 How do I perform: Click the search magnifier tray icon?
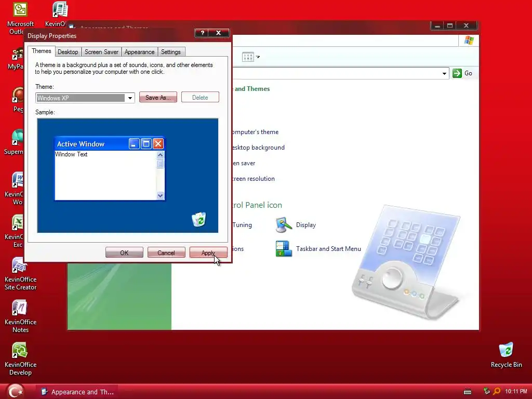[497, 391]
